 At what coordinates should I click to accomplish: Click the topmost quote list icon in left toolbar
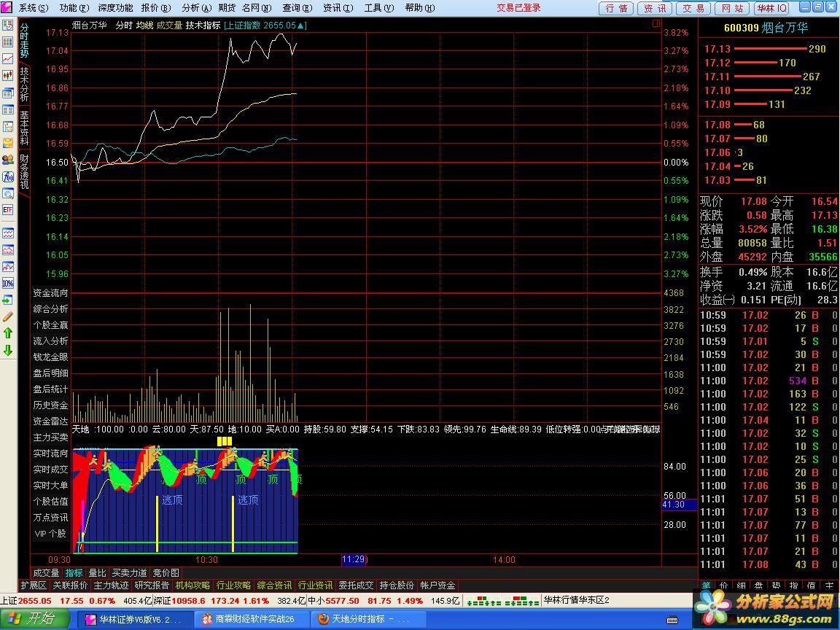[x=7, y=25]
